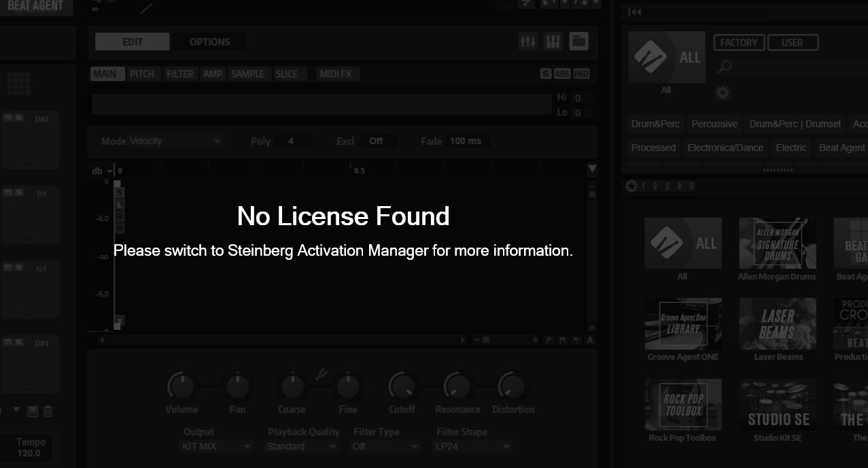Viewport: 868px width, 468px height.
Task: Click the horizontal zoom slider handle
Action: tap(485, 339)
